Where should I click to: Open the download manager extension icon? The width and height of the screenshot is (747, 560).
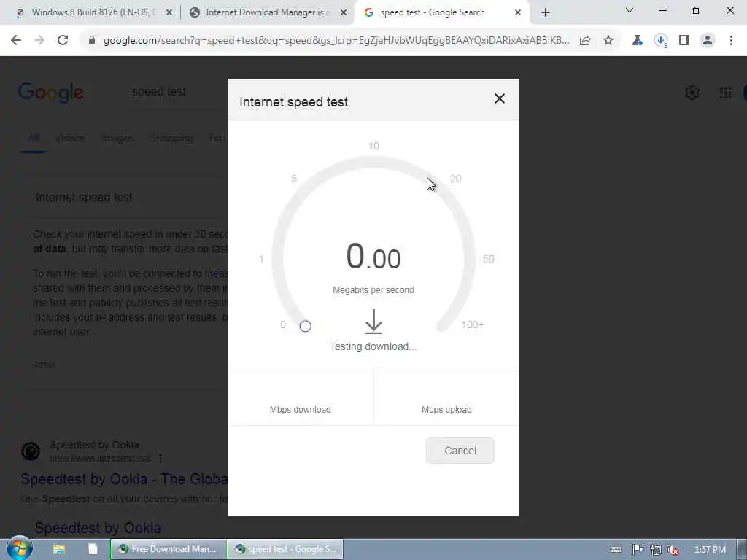tap(661, 41)
